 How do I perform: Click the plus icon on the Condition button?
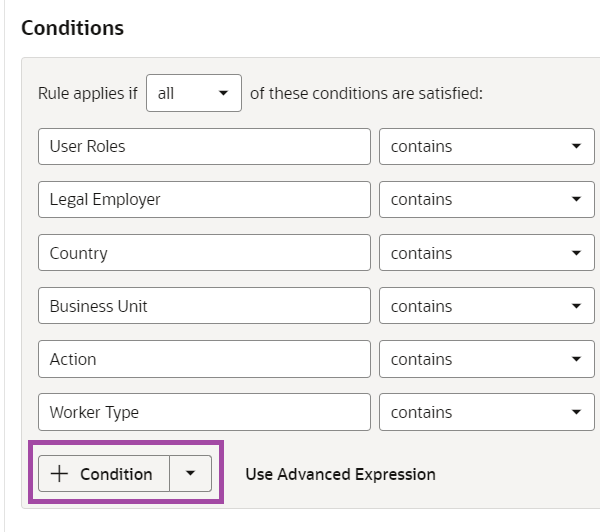(x=59, y=474)
